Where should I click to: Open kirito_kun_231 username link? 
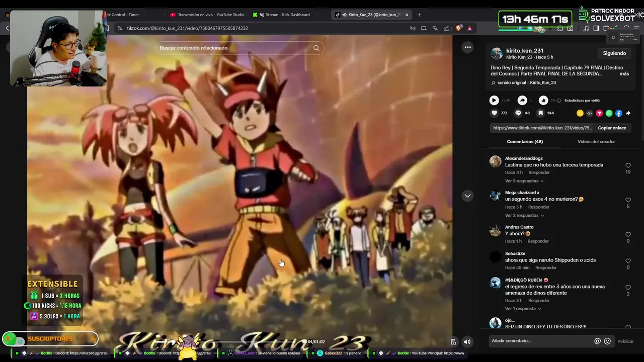(524, 51)
